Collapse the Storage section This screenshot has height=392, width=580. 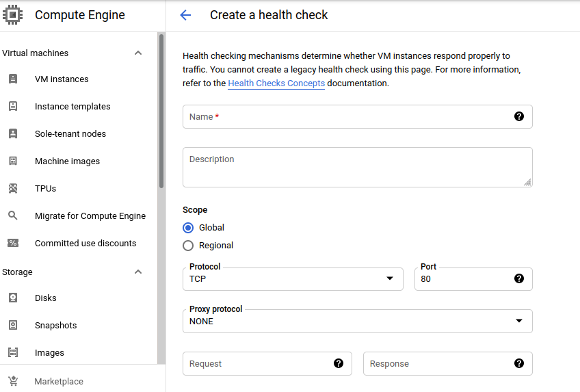(x=138, y=272)
